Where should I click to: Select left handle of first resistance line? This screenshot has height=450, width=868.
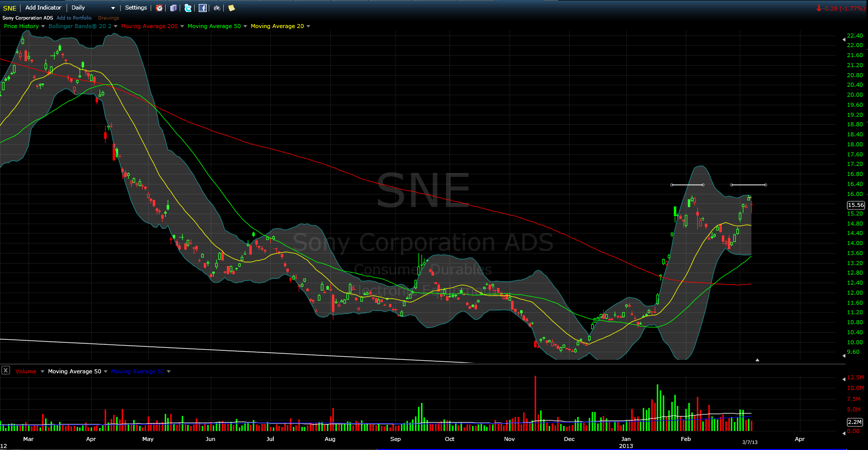672,185
